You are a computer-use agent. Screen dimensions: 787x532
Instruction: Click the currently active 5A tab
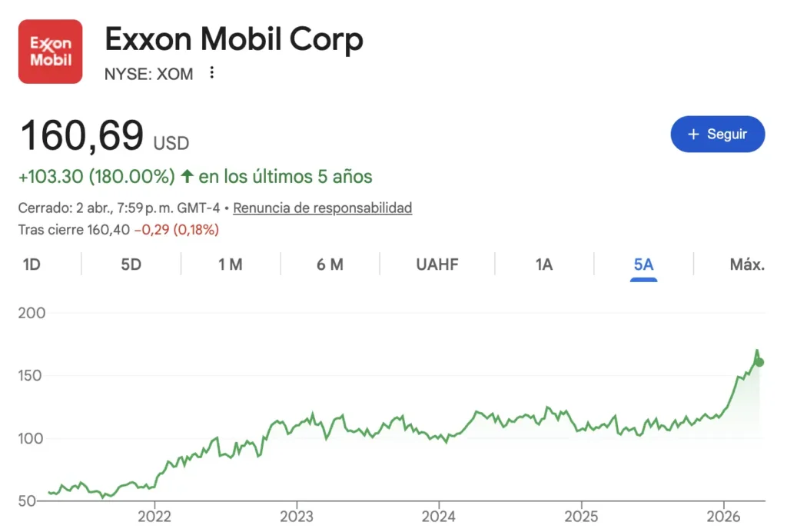pos(643,264)
